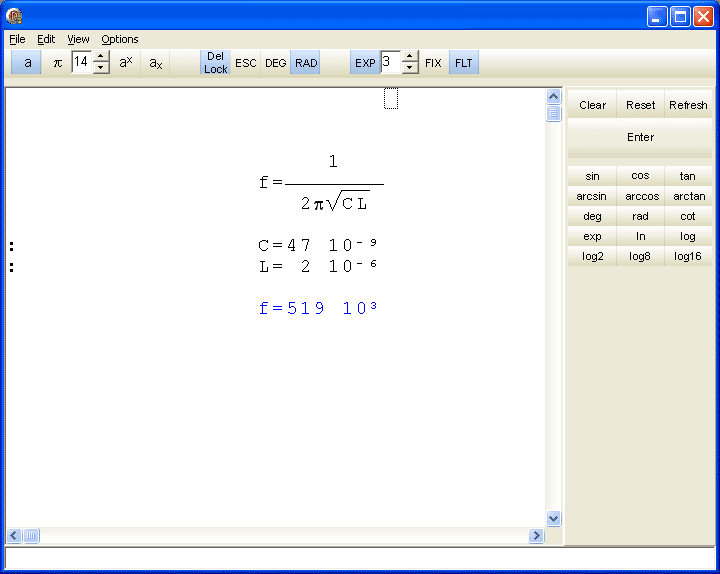Click the bottom status input bar
The height and width of the screenshot is (574, 720).
tap(360, 558)
